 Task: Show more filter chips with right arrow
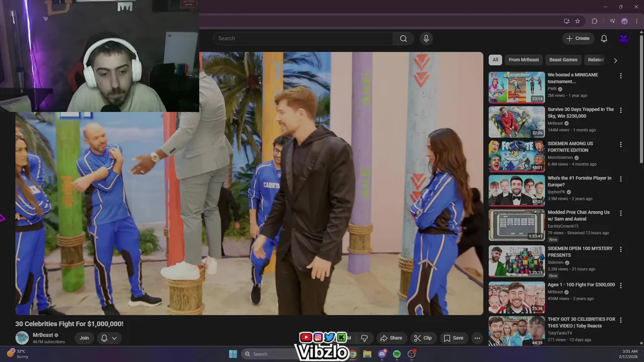coord(615,60)
